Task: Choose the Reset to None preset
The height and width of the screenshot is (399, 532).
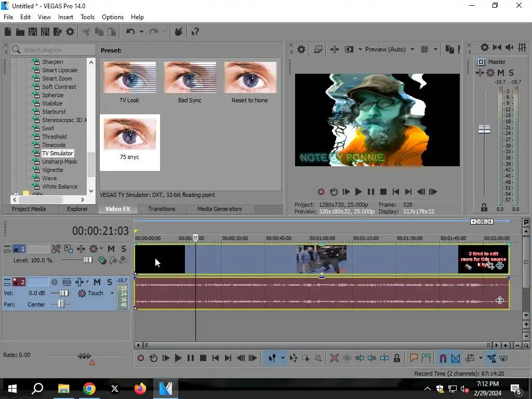Action: pos(250,77)
